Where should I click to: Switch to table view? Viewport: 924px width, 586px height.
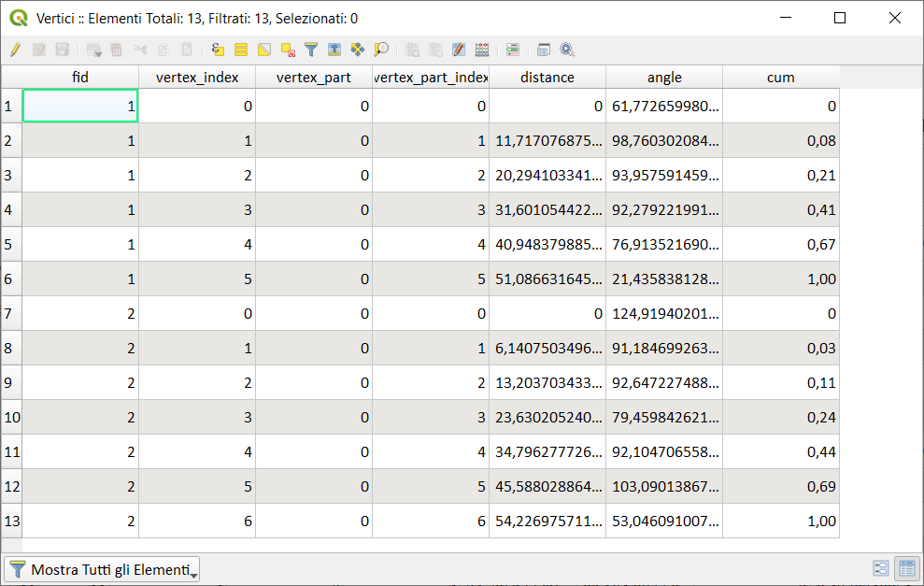905,568
